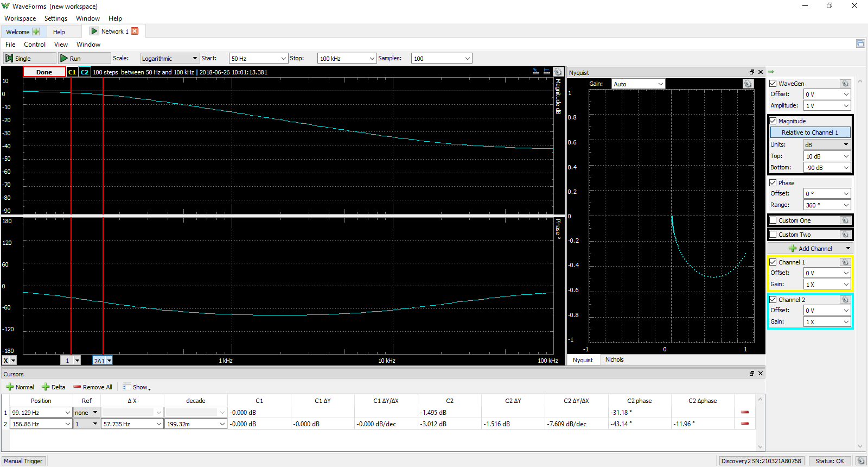868x467 pixels.
Task: Enable the Custom One checkbox
Action: coord(773,220)
